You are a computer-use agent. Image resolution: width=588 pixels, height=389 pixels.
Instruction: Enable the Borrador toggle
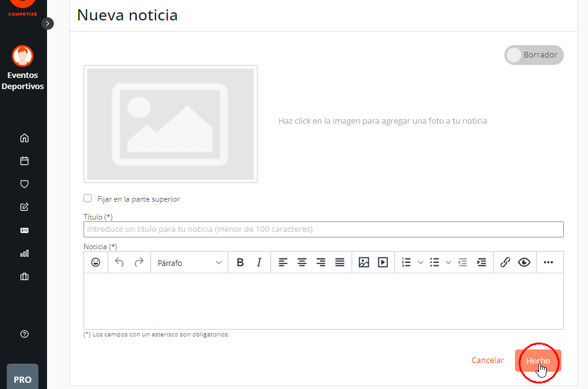point(514,55)
